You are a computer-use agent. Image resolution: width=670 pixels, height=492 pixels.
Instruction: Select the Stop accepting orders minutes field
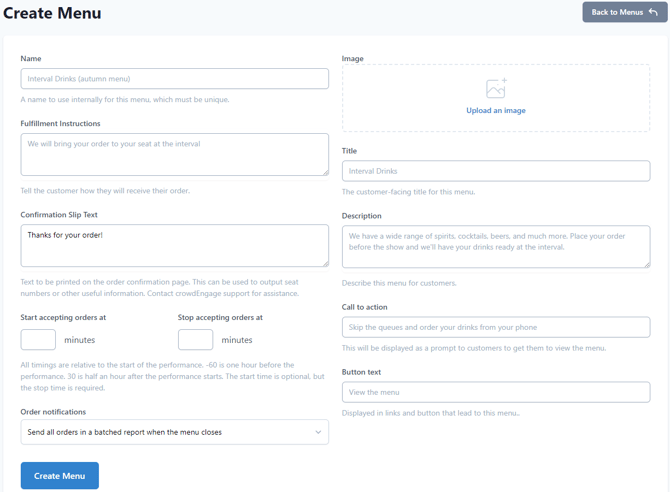[195, 340]
